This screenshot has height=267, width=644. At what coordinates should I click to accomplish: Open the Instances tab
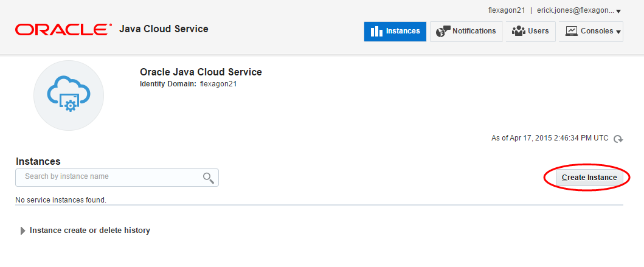pos(395,31)
